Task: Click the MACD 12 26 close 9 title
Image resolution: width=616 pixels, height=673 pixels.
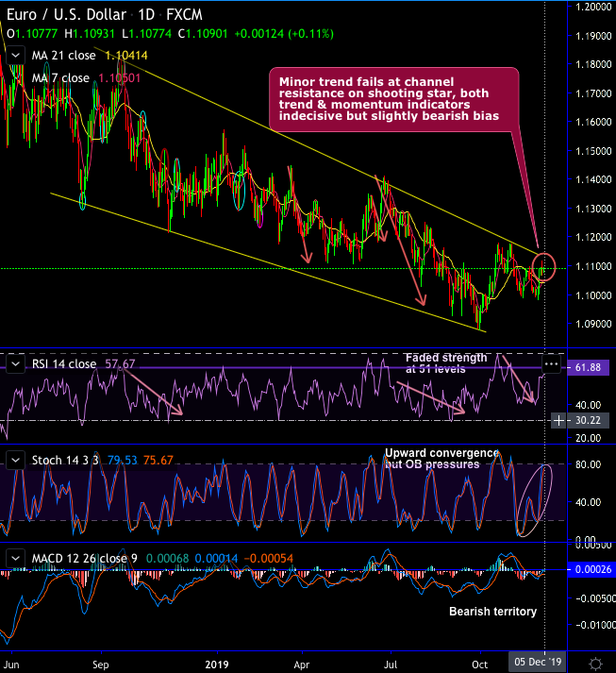Action: coord(85,559)
